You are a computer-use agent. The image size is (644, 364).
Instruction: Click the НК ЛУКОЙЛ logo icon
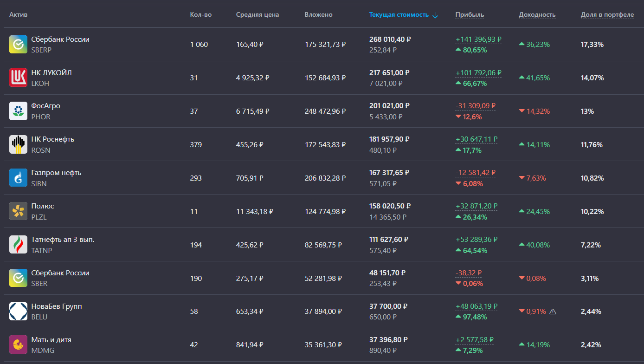click(x=18, y=78)
